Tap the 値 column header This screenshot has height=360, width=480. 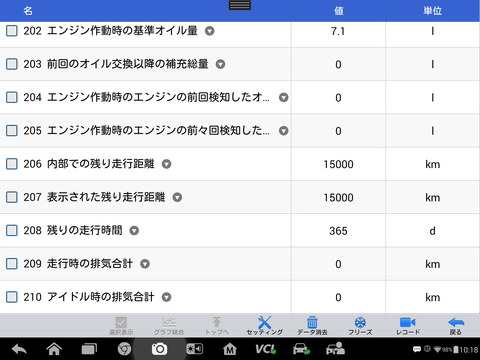339,11
